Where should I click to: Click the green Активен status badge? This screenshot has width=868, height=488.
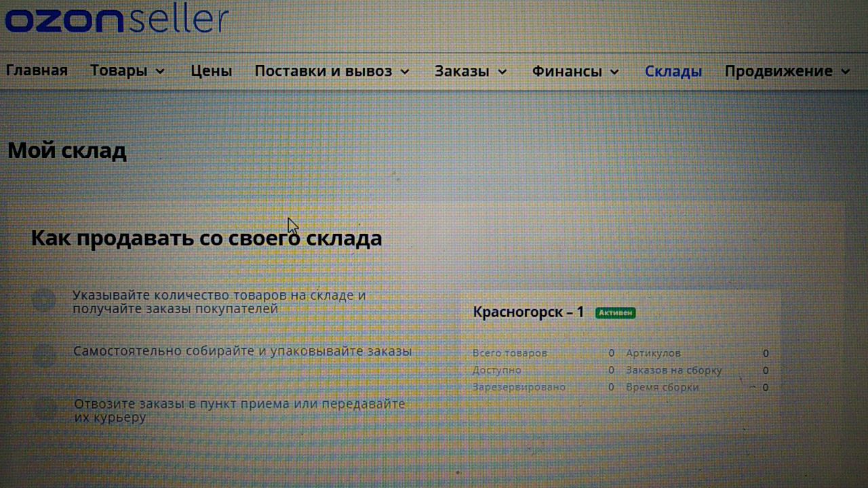(x=615, y=312)
